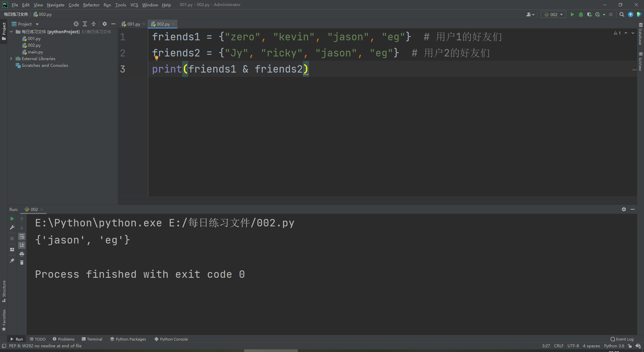Click the Profile run icon
This screenshot has height=352, width=644.
tap(598, 14)
